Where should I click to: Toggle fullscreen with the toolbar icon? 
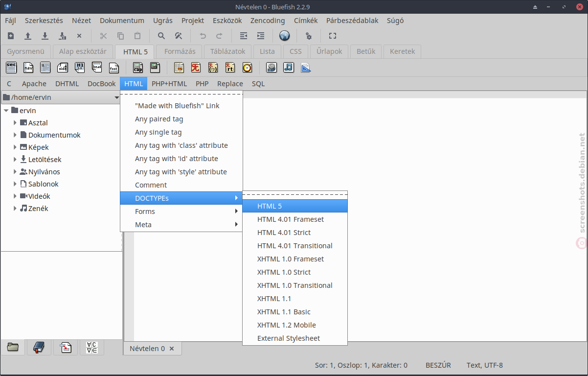point(333,36)
